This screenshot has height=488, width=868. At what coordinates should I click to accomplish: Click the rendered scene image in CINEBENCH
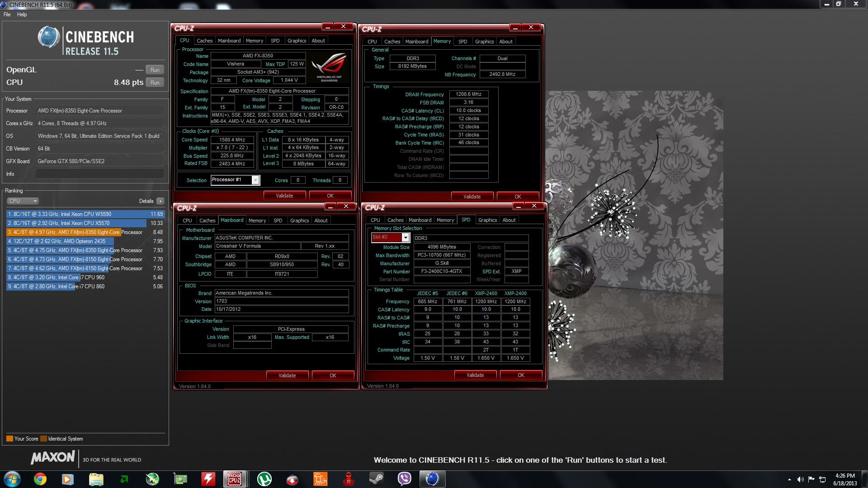[635, 235]
